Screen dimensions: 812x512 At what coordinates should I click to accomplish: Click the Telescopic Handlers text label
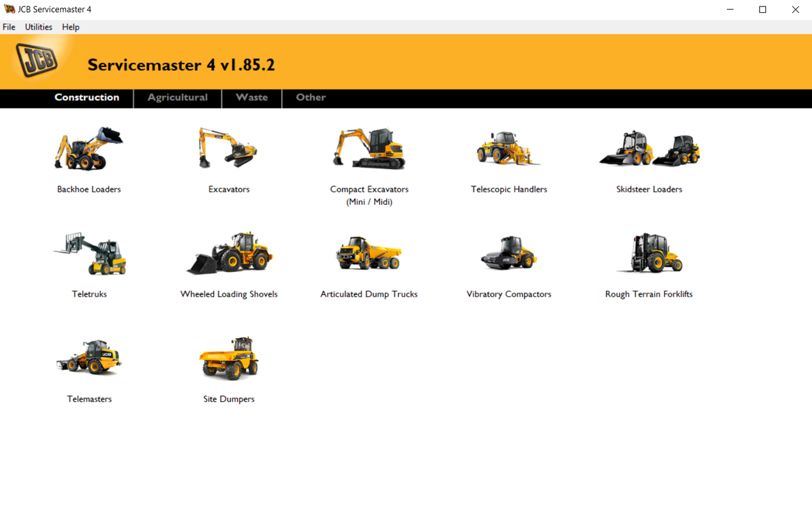[x=509, y=189]
